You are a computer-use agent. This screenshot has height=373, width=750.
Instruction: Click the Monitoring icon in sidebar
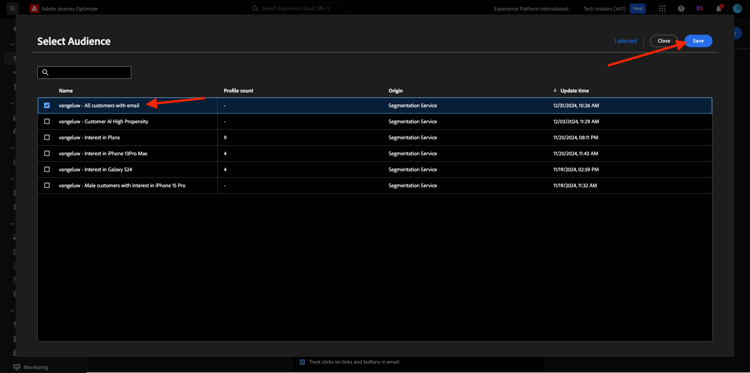tap(17, 367)
